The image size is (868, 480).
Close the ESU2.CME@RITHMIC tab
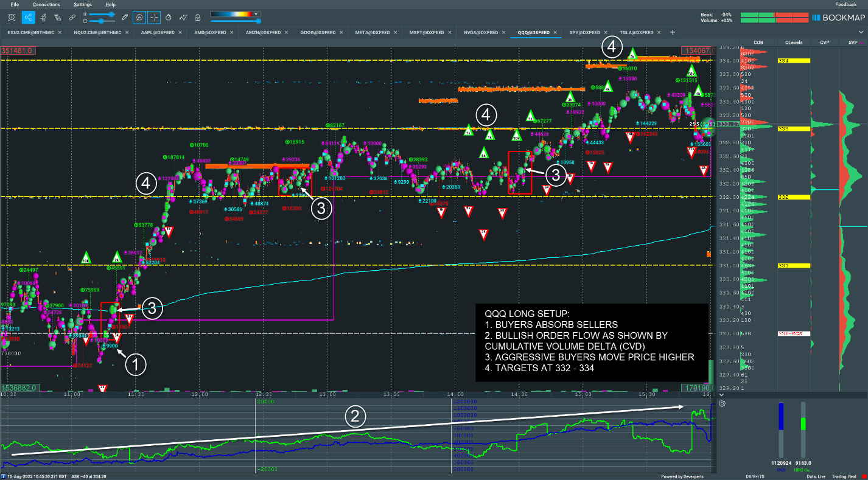click(x=60, y=32)
